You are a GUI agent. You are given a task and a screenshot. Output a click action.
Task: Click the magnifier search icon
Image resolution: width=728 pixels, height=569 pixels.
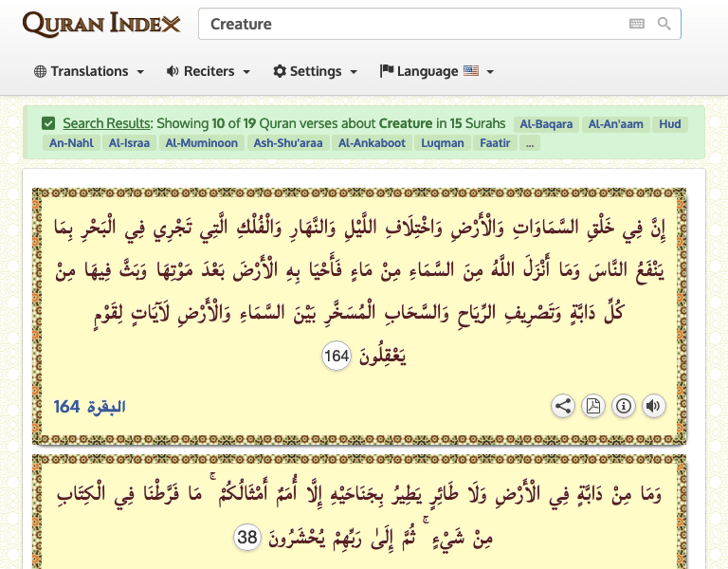664,24
